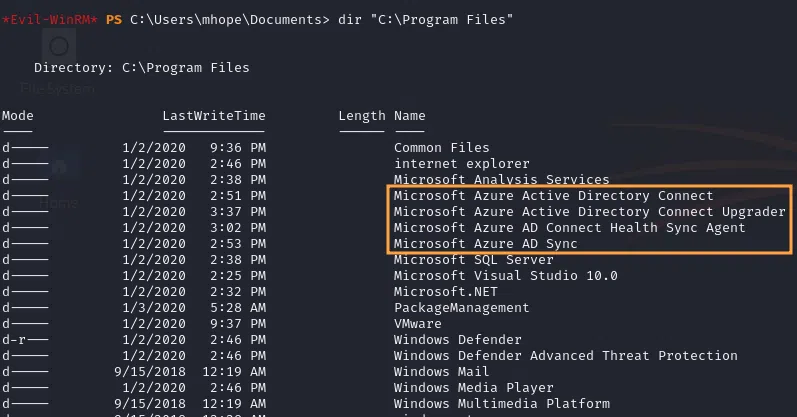Select the Windows Multimedia Platform entry
Screen dimensions: 797x417
point(502,404)
